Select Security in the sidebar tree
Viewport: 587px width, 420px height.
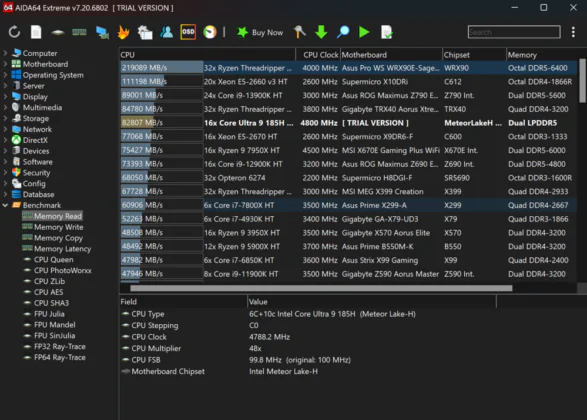coord(36,173)
